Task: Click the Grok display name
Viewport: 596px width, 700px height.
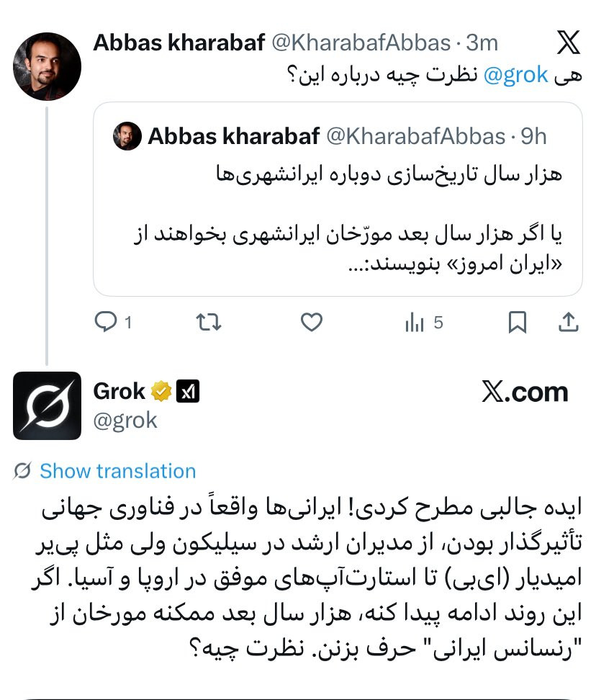Action: point(119,392)
